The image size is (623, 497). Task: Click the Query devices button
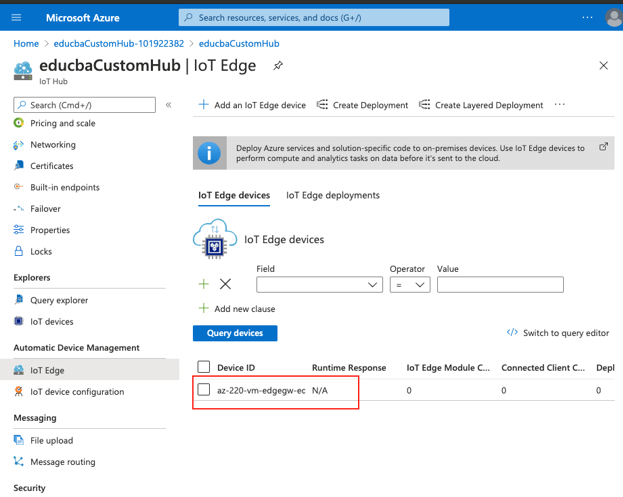[235, 333]
